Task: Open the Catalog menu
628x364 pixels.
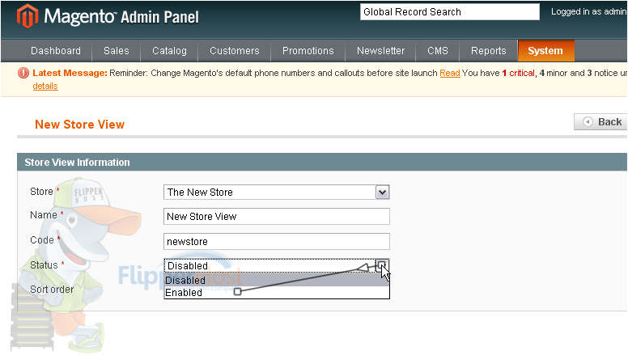Action: click(169, 51)
